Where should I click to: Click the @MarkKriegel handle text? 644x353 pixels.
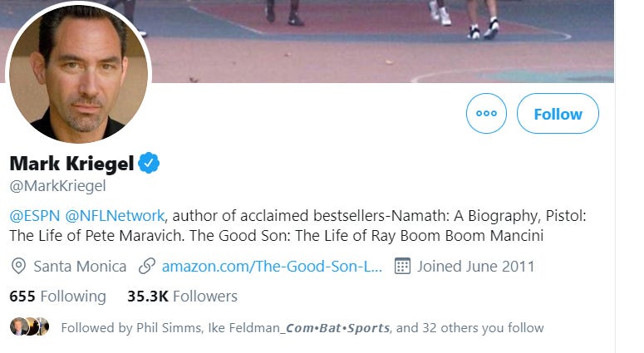click(x=57, y=186)
